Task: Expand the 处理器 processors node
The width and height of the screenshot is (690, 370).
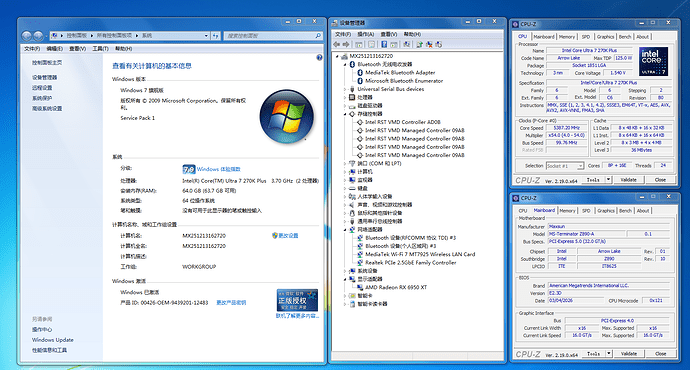Action: 345,97
